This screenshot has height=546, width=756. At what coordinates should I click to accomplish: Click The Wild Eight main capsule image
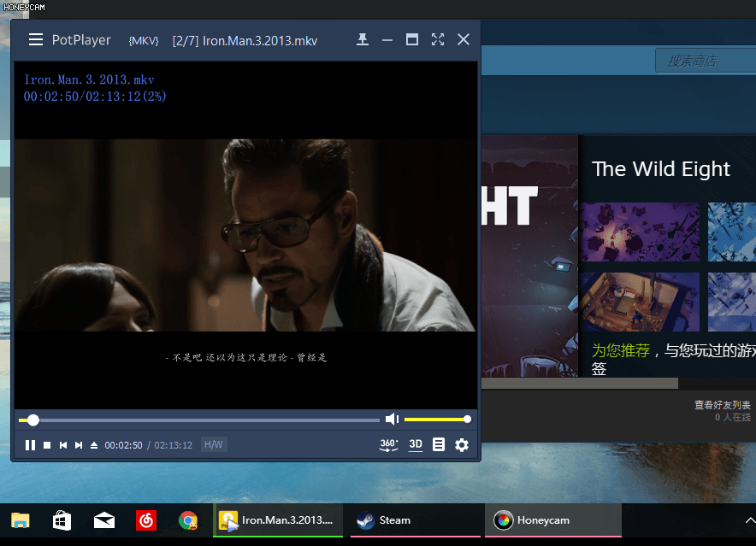(x=529, y=255)
